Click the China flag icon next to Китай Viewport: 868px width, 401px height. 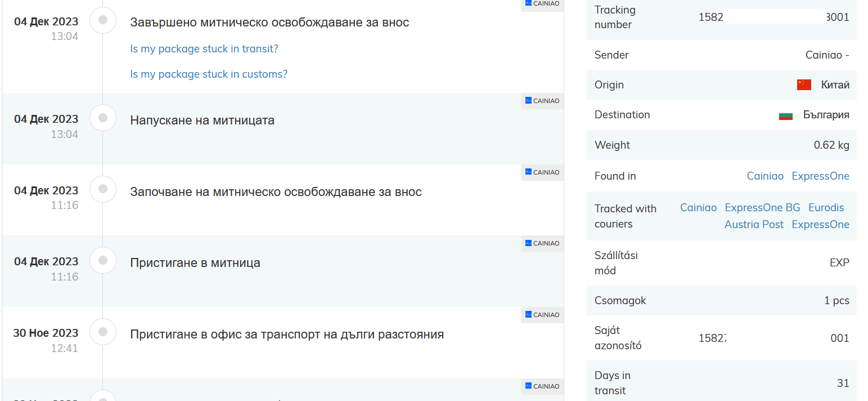click(804, 85)
